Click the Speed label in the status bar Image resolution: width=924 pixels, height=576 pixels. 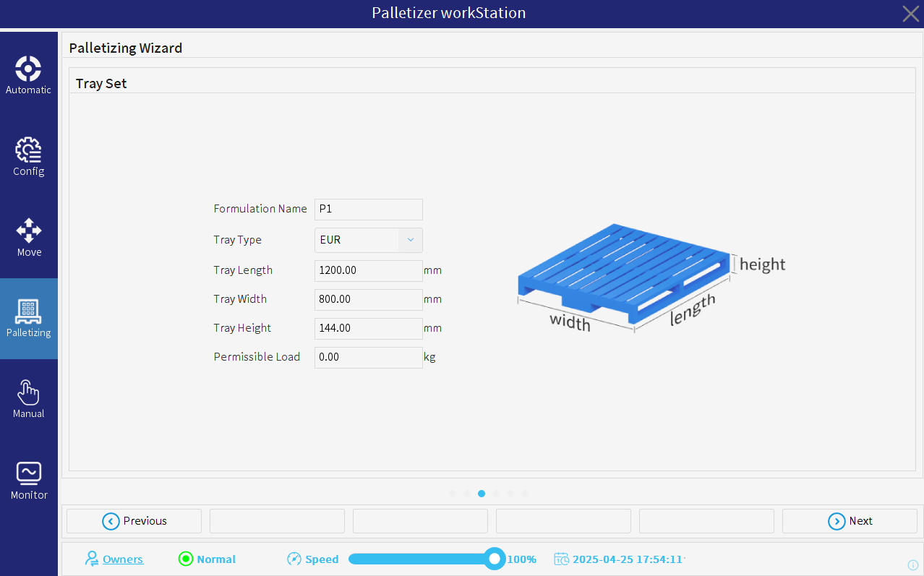coord(322,559)
